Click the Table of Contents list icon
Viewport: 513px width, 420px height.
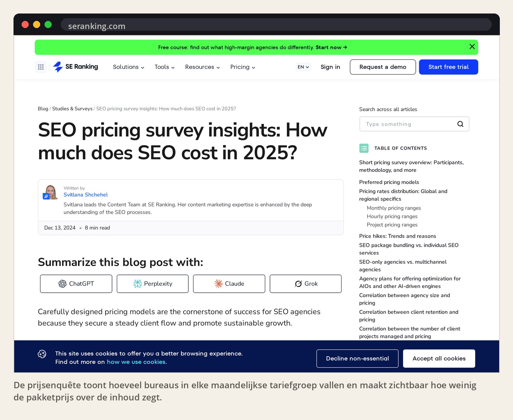coord(364,148)
